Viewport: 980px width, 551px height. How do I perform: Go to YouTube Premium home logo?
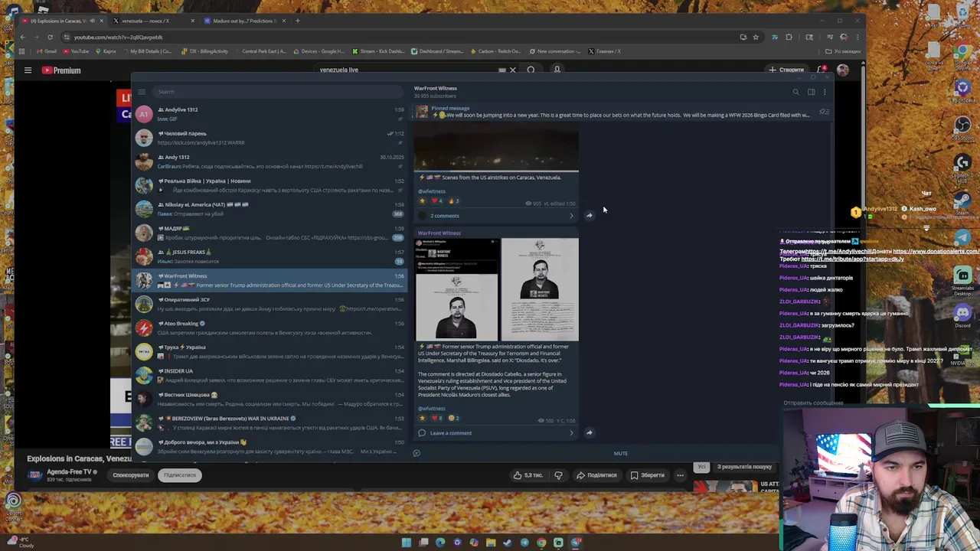tap(61, 70)
